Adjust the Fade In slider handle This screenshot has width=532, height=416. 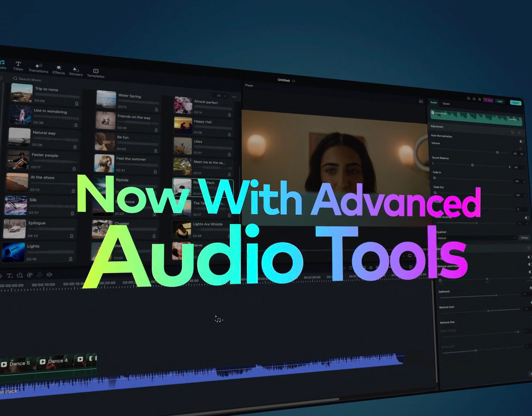tap(435, 178)
